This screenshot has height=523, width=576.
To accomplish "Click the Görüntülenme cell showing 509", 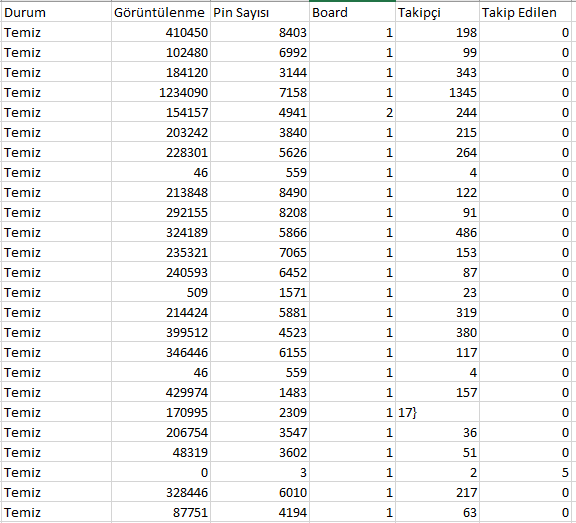I will point(161,292).
